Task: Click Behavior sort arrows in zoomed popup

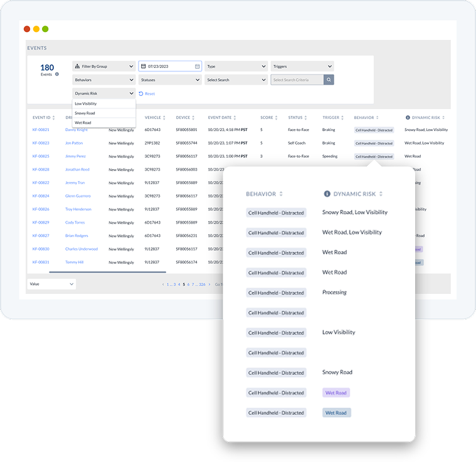Action: point(281,194)
